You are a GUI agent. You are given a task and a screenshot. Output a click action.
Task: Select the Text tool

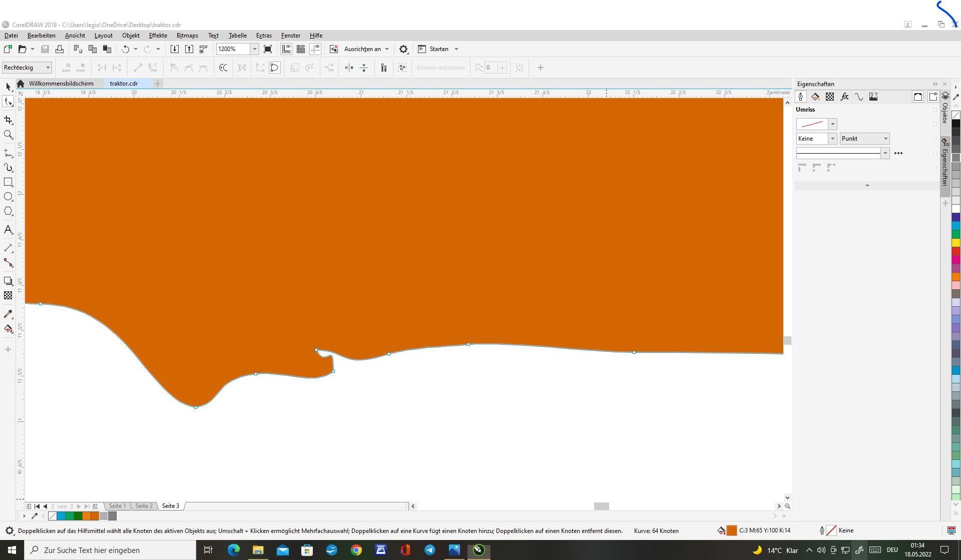click(x=8, y=230)
